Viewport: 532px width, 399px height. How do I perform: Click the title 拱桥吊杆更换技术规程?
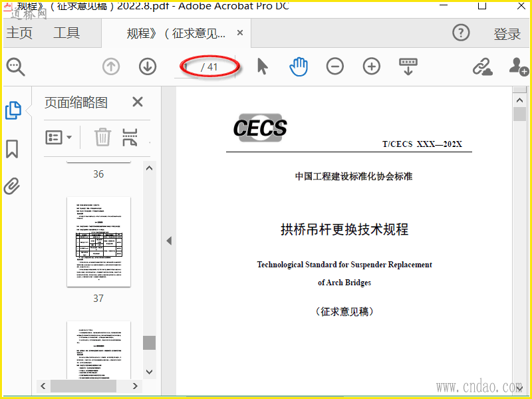click(x=344, y=229)
